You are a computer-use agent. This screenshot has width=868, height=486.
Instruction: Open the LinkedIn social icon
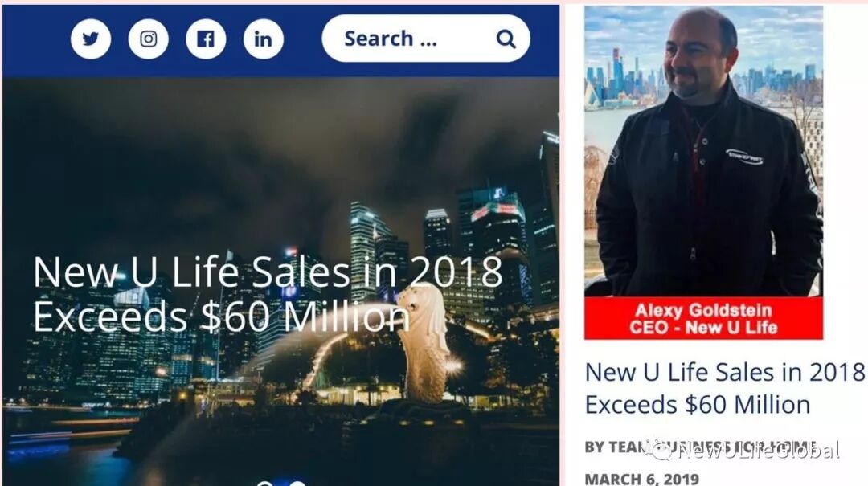(x=264, y=39)
